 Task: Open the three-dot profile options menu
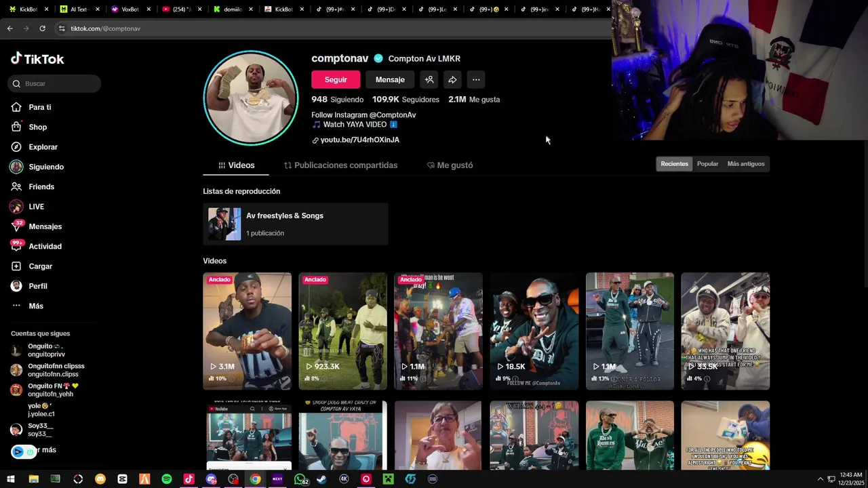tap(476, 80)
